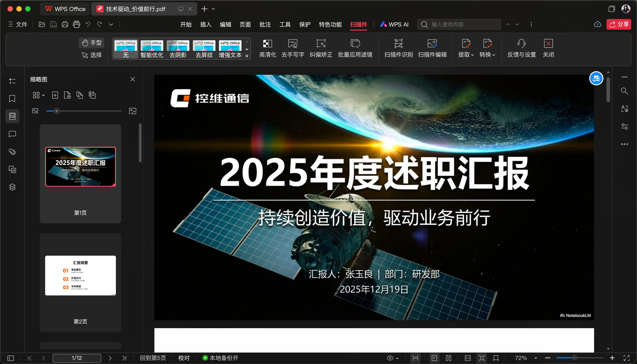Run 扫描件识别 OCR recognition
Screen dimensions: 637x364
[399, 48]
